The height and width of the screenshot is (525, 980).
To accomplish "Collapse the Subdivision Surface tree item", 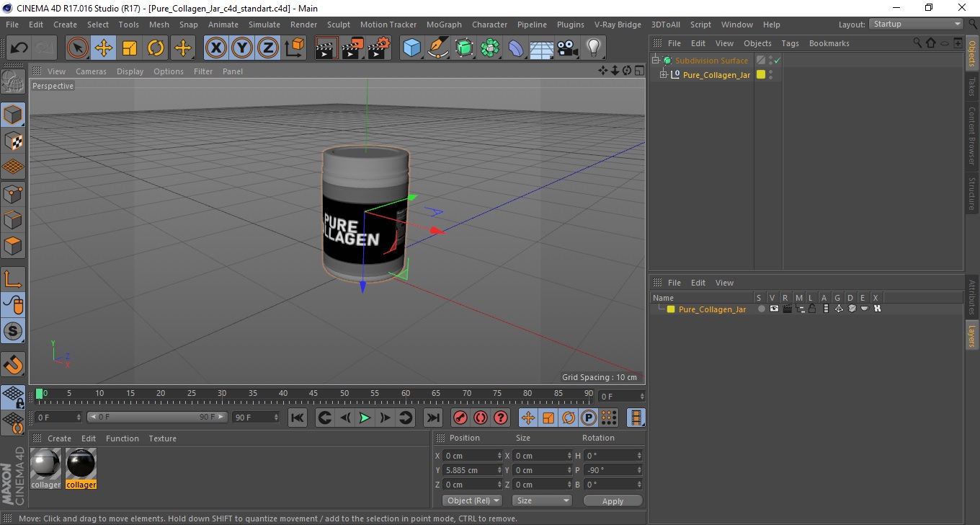I will (x=656, y=61).
